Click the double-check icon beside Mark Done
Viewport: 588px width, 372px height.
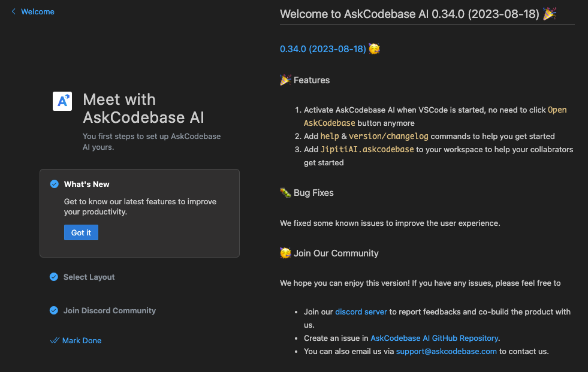click(x=55, y=340)
